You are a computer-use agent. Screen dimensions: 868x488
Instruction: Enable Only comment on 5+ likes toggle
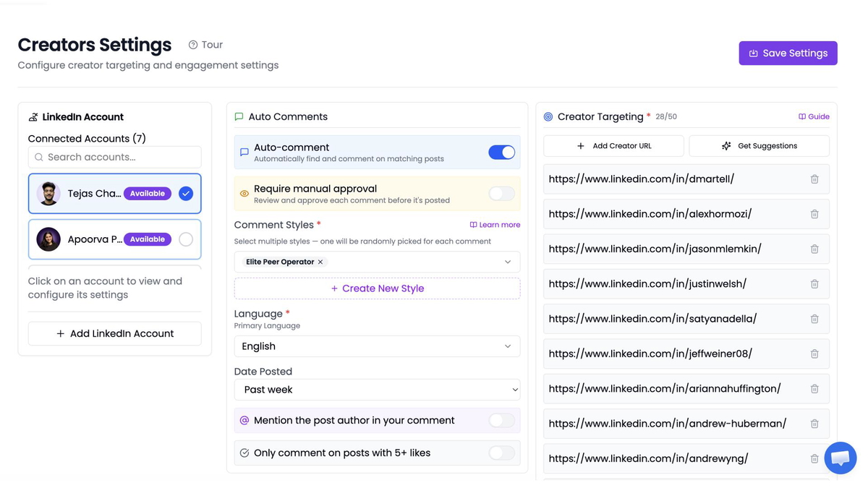(x=501, y=453)
